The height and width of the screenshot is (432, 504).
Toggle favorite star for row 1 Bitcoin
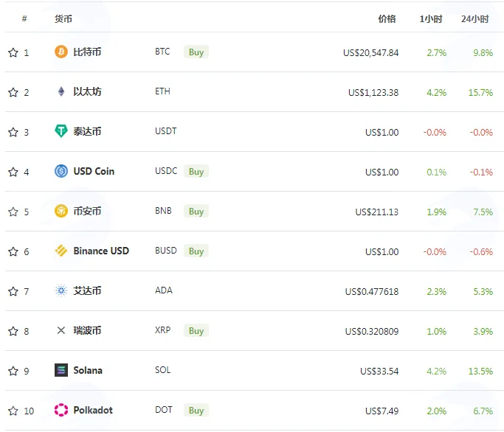[x=13, y=52]
